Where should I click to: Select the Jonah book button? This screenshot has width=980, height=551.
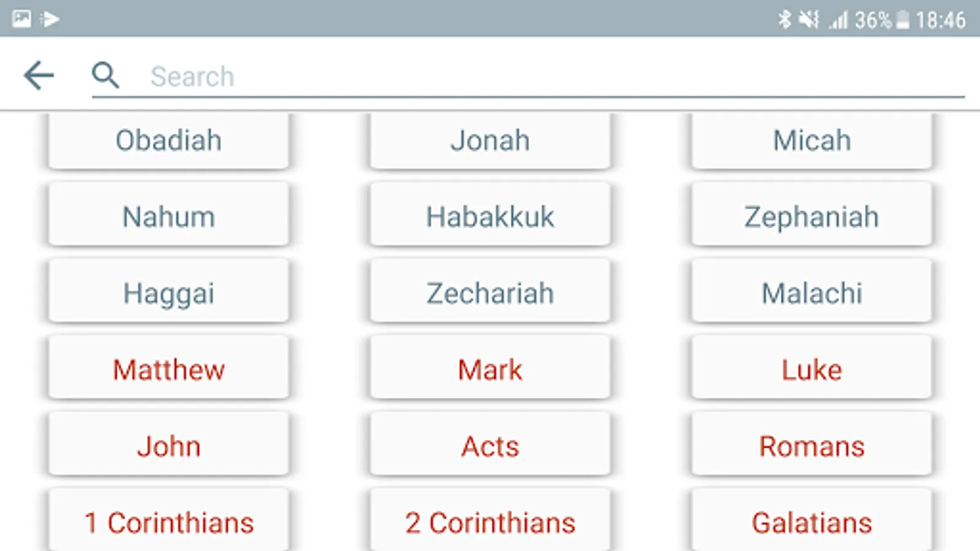click(x=490, y=140)
